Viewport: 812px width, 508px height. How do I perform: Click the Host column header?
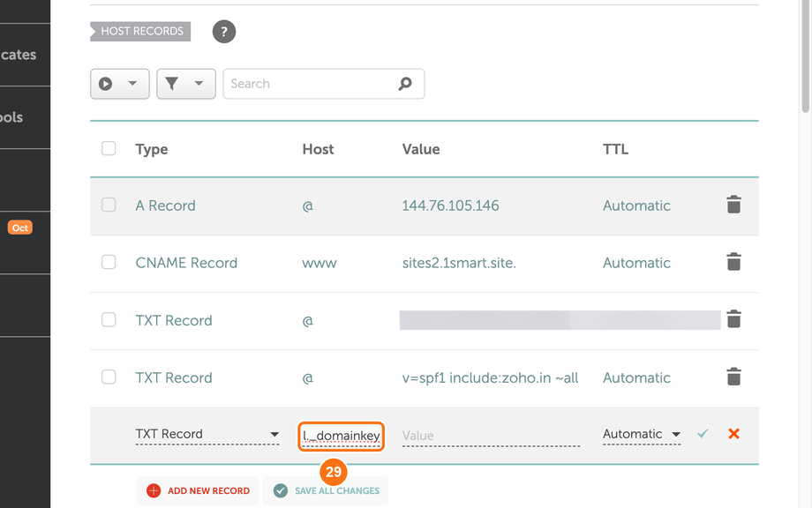[x=318, y=150]
